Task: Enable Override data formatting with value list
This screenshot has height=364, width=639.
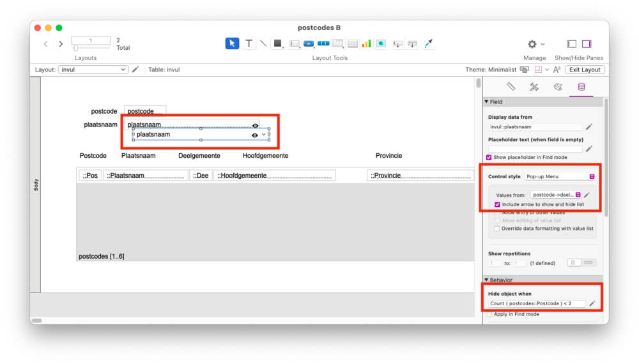Action: pyautogui.click(x=497, y=228)
